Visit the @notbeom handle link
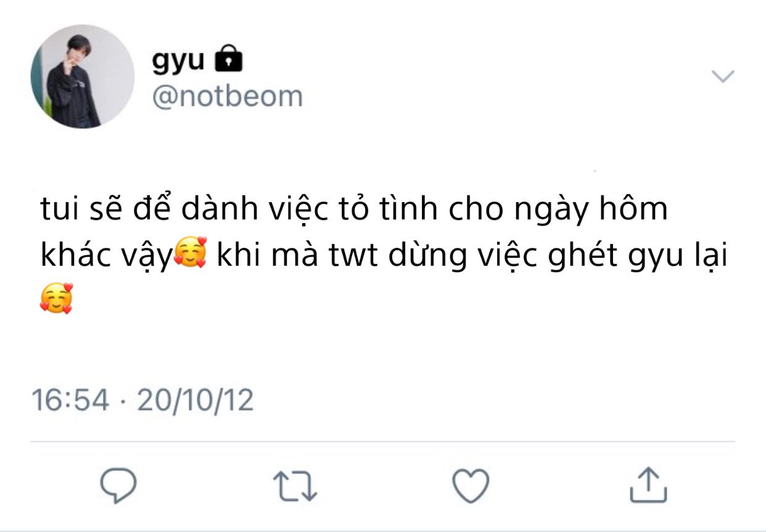Screen dimensions: 766x532 tap(227, 97)
